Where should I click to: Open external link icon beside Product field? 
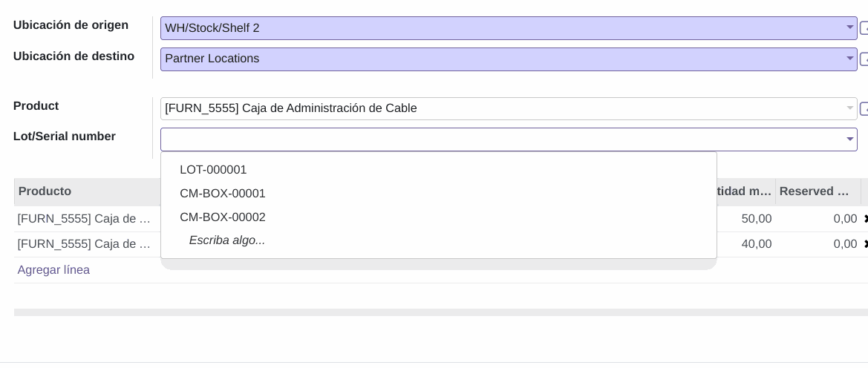pos(864,109)
